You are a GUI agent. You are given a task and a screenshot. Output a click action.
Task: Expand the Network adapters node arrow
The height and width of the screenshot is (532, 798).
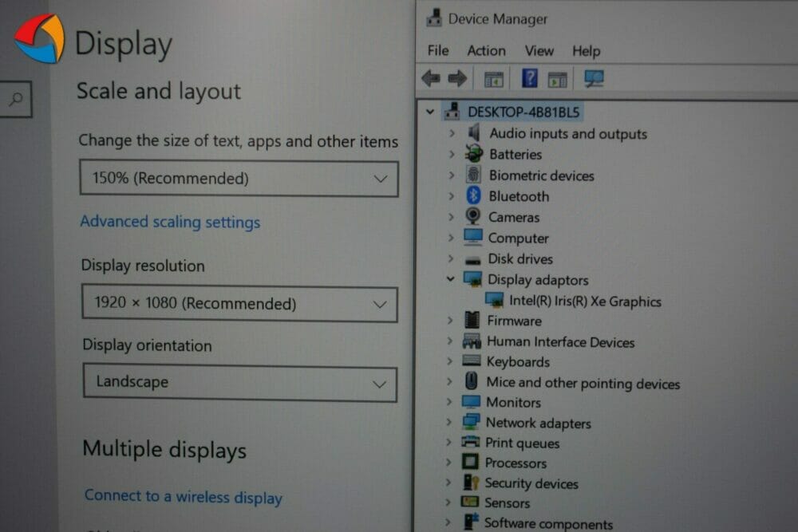coord(448,422)
